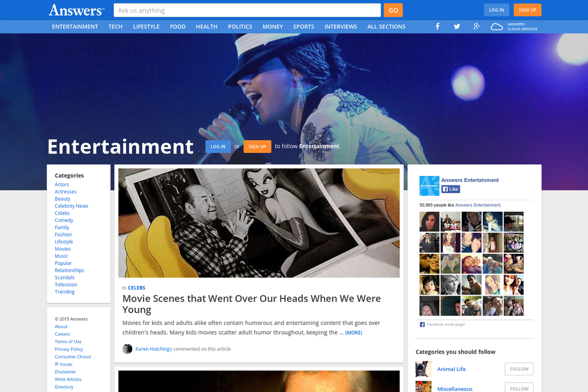Screen dimensions: 588x392
Task: Open the POLITICS nav section
Action: click(x=240, y=26)
